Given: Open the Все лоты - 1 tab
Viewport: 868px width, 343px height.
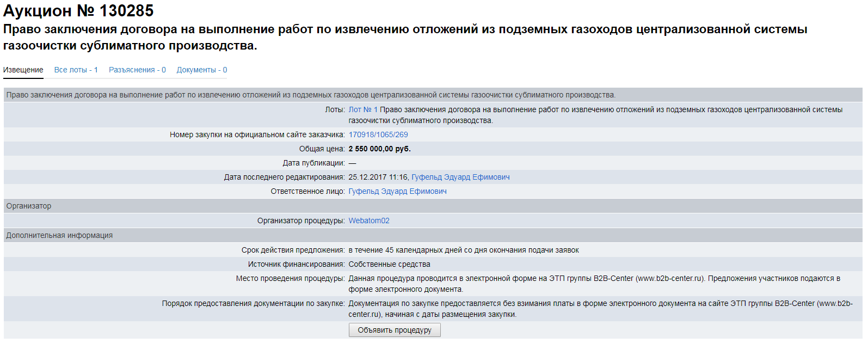Looking at the screenshot, I should click(76, 70).
